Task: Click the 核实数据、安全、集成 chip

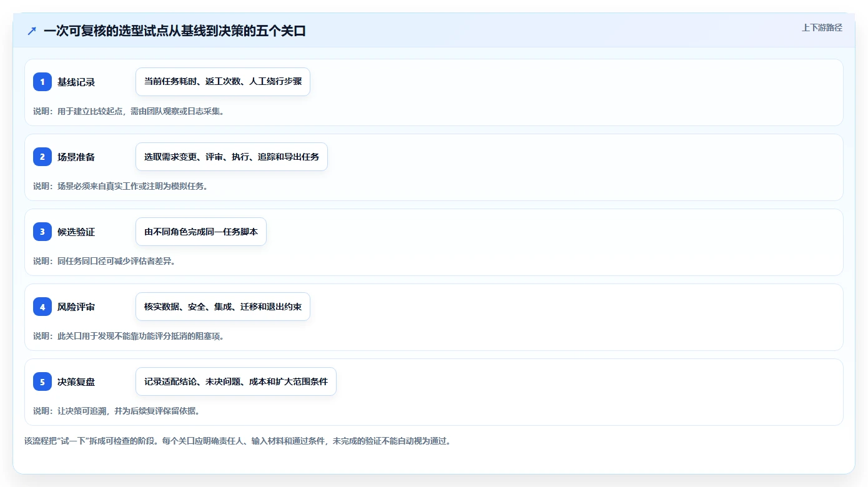Action: click(x=223, y=307)
